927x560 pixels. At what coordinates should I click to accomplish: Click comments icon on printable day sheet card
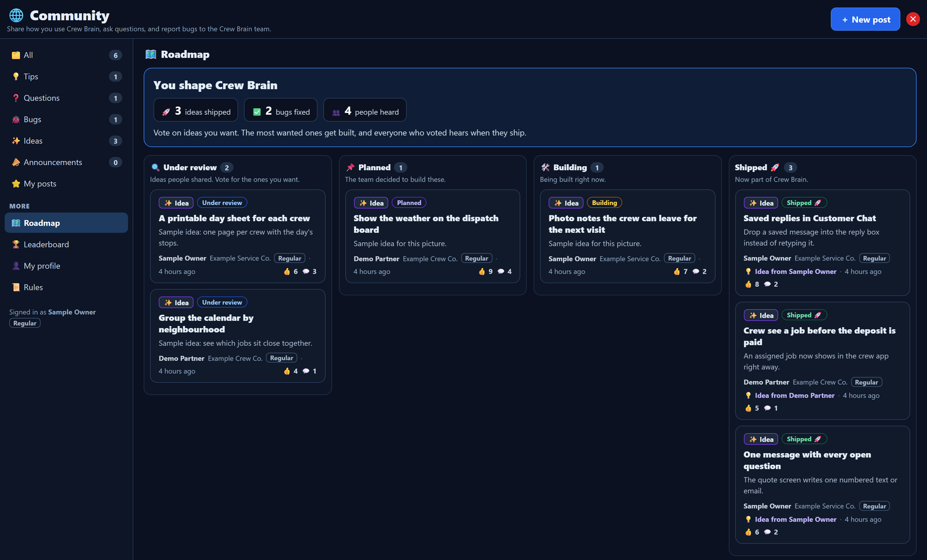point(306,272)
